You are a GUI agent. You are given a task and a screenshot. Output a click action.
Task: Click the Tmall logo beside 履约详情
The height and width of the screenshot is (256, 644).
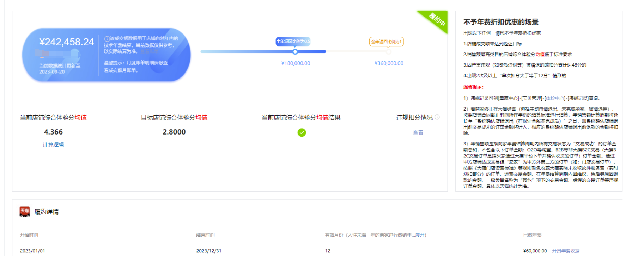click(x=25, y=211)
